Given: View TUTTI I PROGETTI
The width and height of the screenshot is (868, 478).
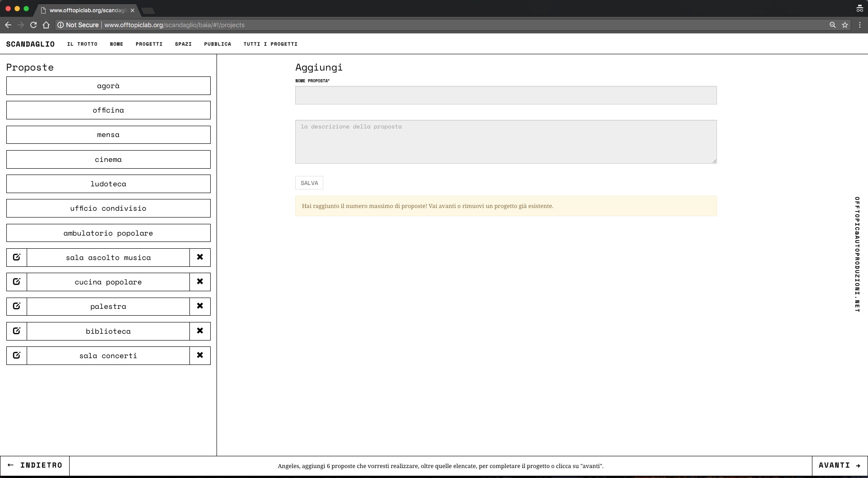Looking at the screenshot, I should (x=270, y=44).
